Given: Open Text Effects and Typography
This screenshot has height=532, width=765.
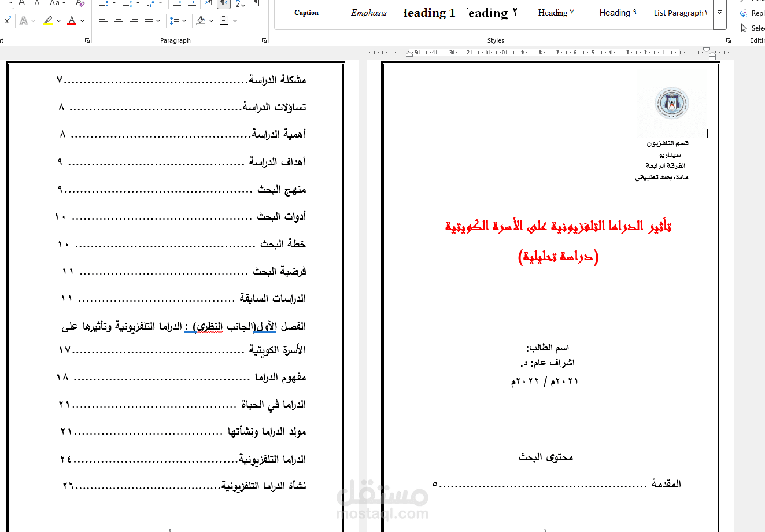Looking at the screenshot, I should [x=24, y=21].
